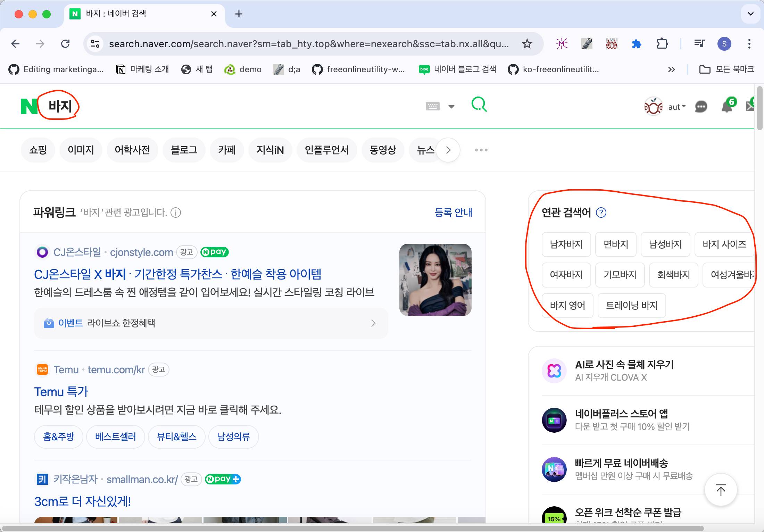Click the CJ온스타일 ad model thumbnail

(435, 280)
